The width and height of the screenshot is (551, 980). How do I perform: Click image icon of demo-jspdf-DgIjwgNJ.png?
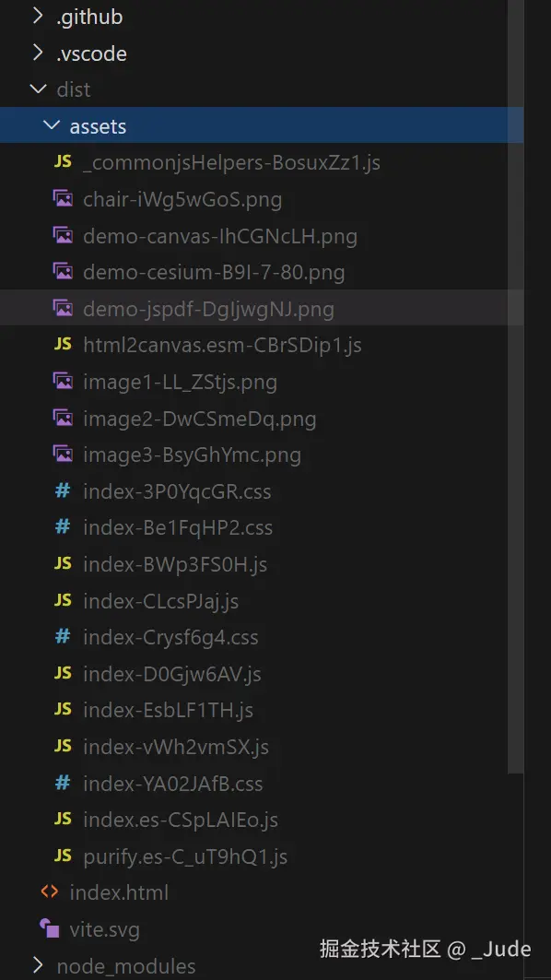[x=63, y=308]
